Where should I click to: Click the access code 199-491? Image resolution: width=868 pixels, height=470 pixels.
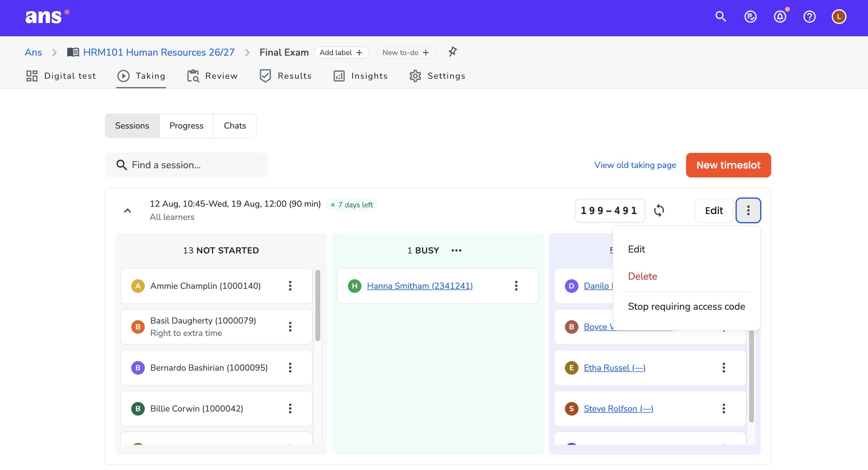pos(609,210)
